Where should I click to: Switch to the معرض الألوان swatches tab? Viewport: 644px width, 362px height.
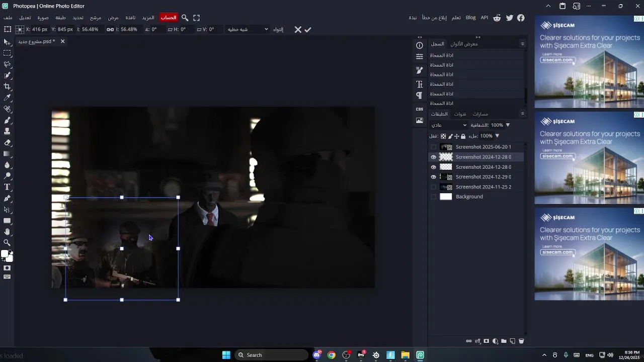(464, 44)
